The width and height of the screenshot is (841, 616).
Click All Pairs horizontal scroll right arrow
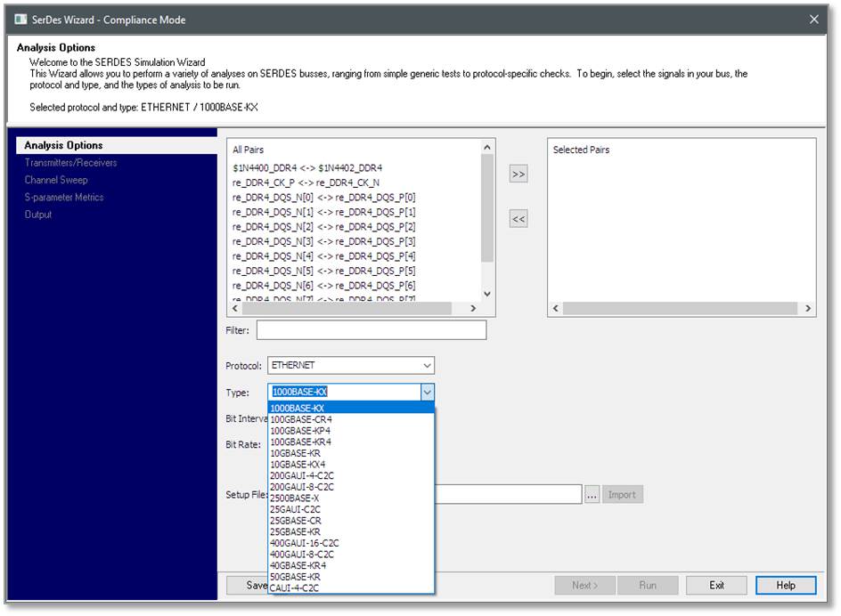(x=473, y=308)
